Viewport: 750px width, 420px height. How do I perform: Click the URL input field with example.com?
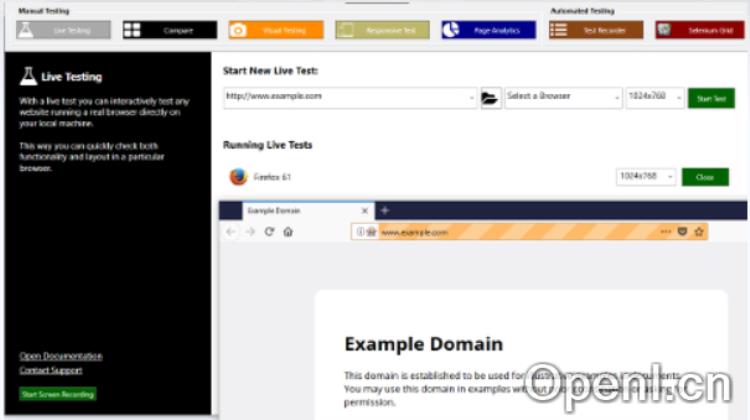[350, 98]
